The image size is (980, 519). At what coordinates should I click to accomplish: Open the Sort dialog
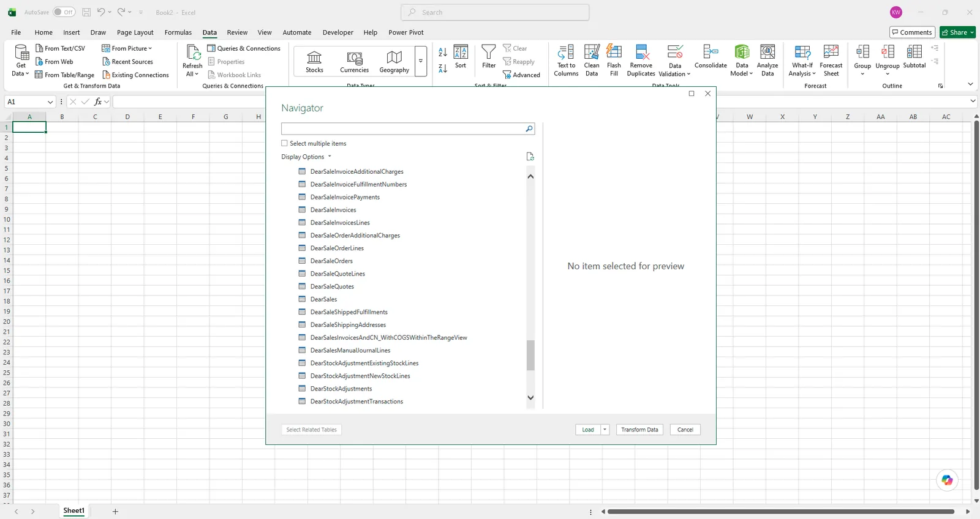[x=461, y=57]
